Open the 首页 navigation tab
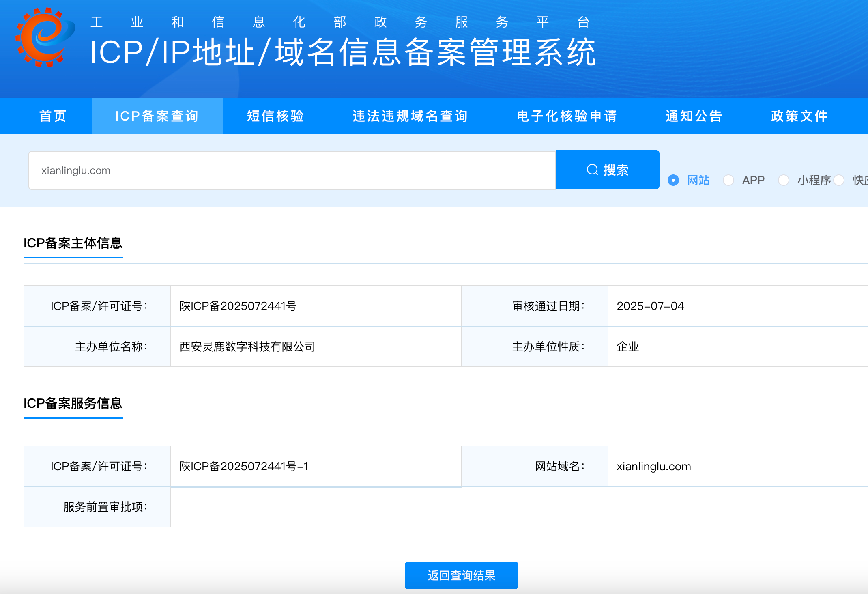The image size is (868, 594). click(53, 116)
